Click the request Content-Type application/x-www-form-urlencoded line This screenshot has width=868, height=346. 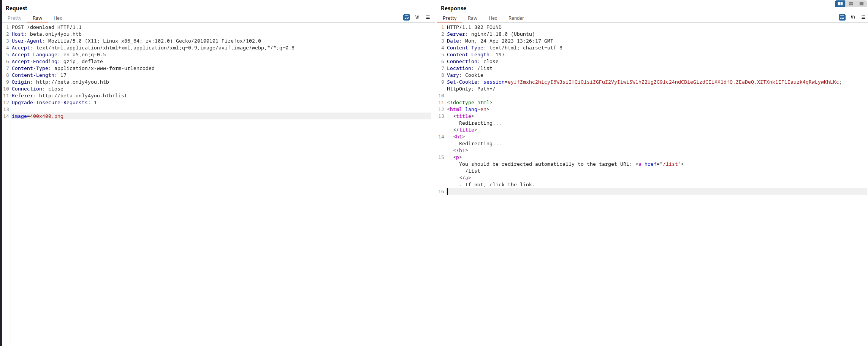pos(83,68)
